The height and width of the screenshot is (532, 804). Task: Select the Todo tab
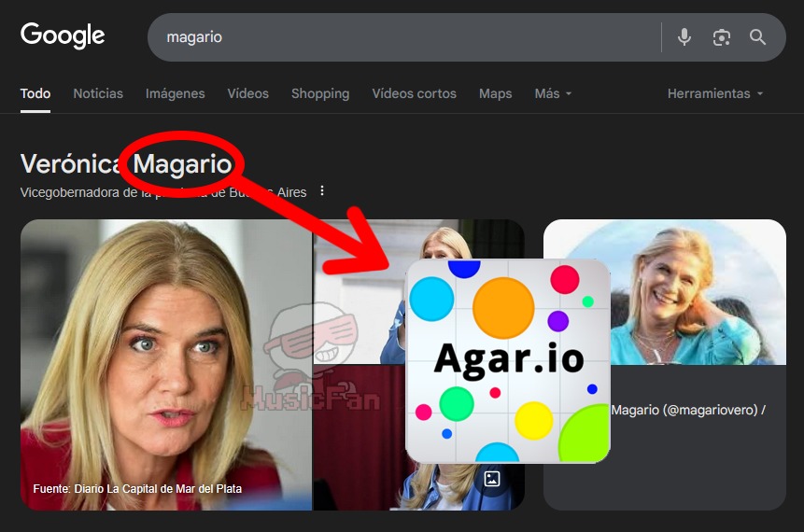35,93
